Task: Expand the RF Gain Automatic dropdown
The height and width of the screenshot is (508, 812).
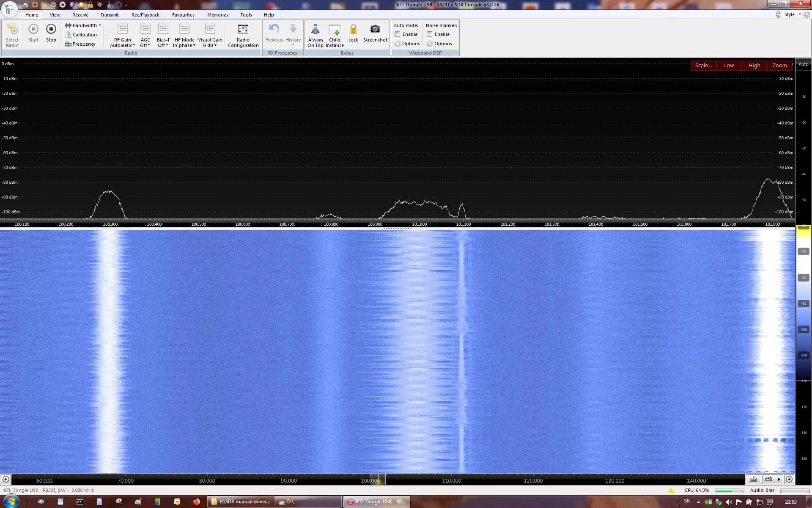Action: point(122,45)
